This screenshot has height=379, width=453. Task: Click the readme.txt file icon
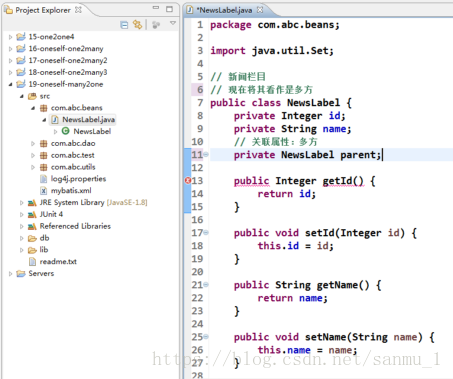(x=32, y=262)
